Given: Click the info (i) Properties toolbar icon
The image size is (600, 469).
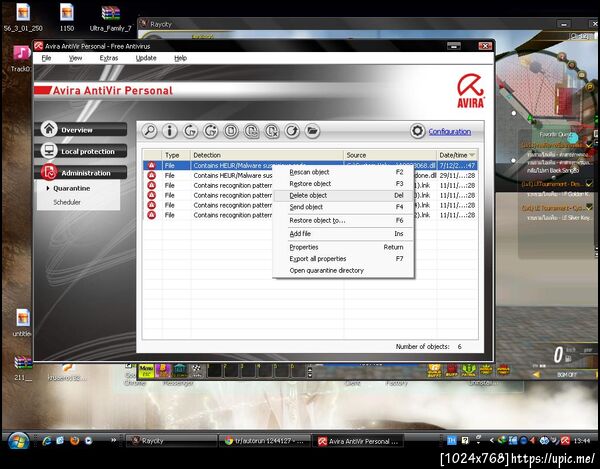Looking at the screenshot, I should coord(170,131).
